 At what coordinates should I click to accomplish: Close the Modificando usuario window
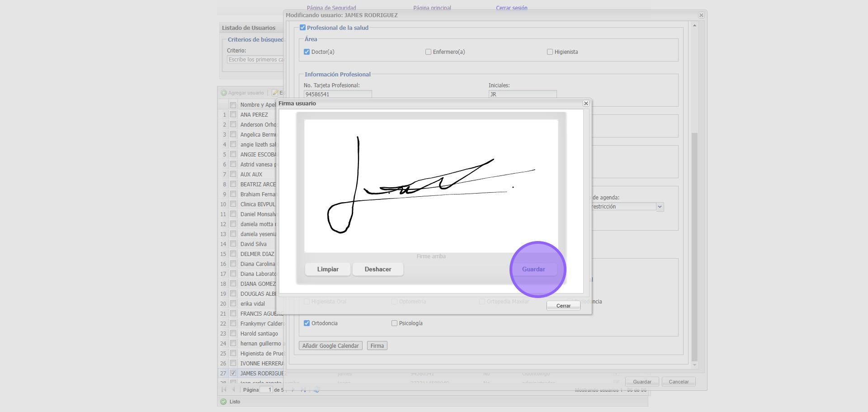point(701,15)
